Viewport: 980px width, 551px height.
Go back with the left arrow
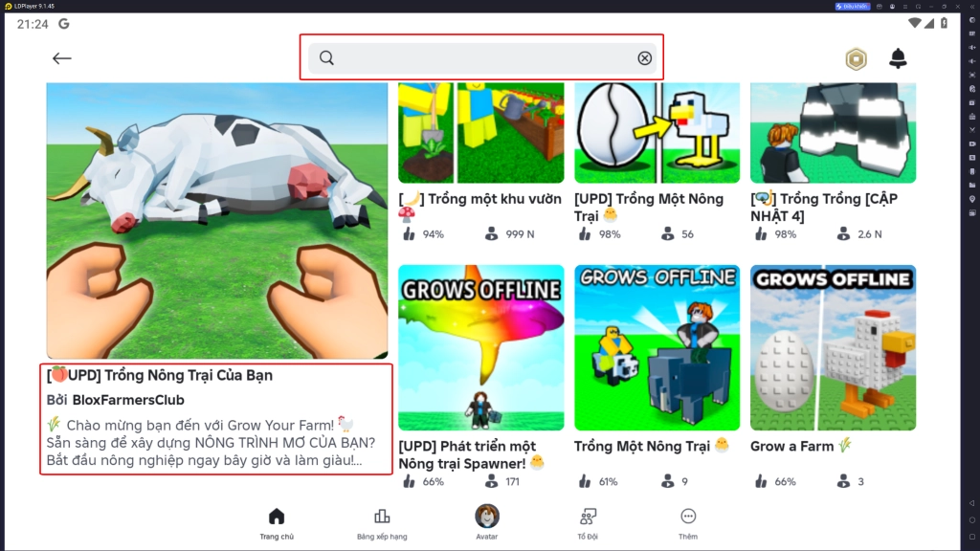tap(61, 58)
